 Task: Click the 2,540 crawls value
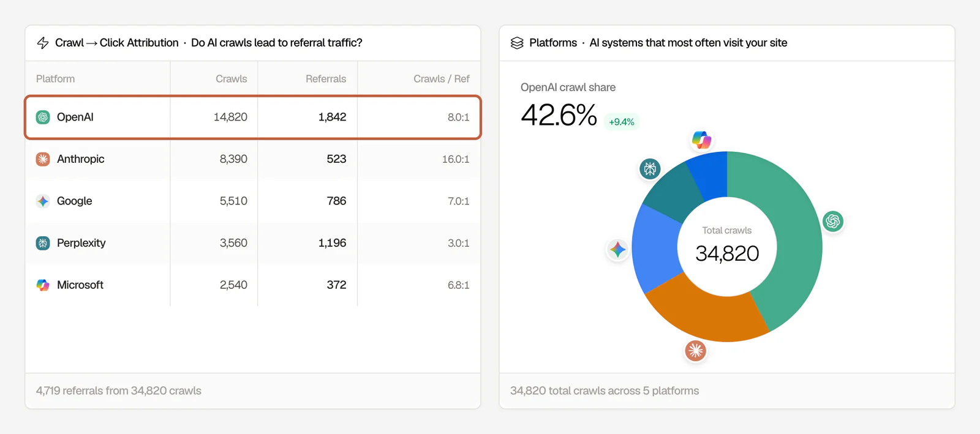pos(233,285)
